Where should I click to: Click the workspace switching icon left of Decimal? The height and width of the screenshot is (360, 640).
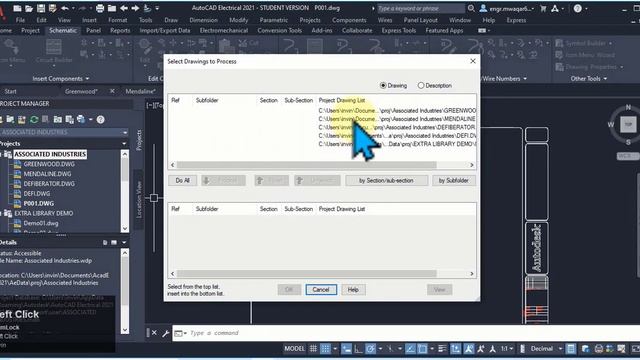point(522,349)
